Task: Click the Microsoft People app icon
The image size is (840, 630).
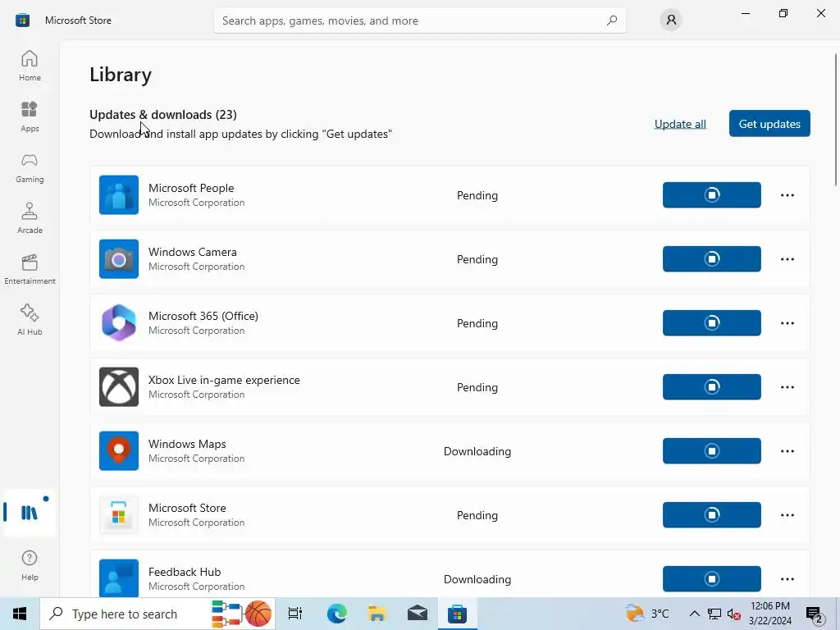Action: (x=119, y=195)
